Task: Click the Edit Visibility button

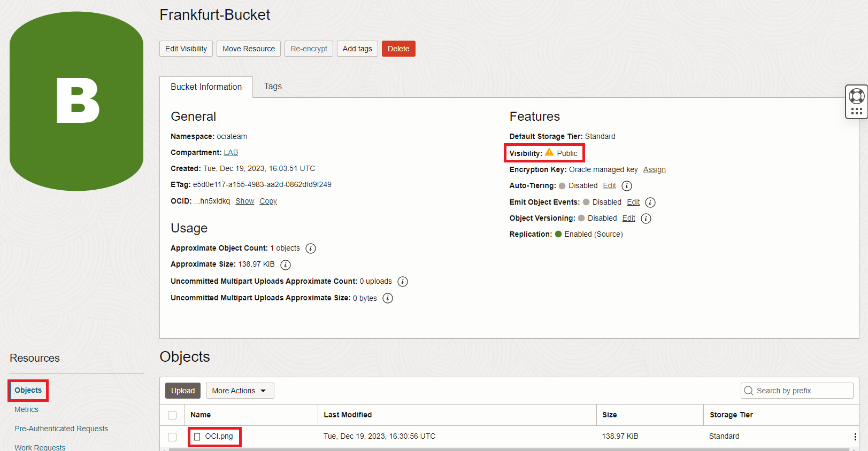Action: 186,49
